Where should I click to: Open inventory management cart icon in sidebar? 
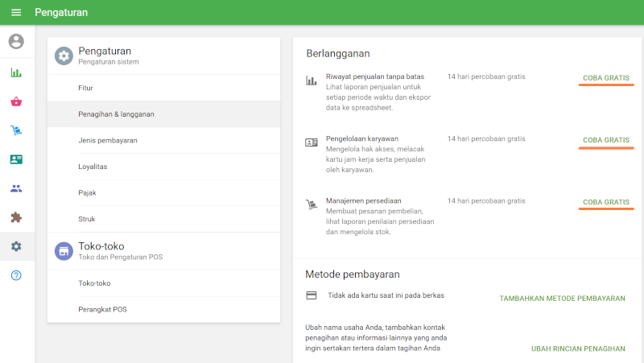16,130
